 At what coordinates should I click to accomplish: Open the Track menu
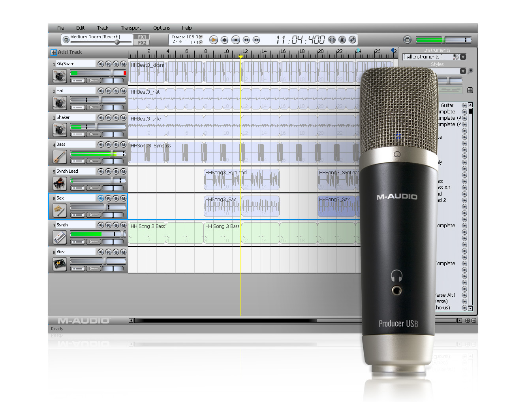coord(103,28)
